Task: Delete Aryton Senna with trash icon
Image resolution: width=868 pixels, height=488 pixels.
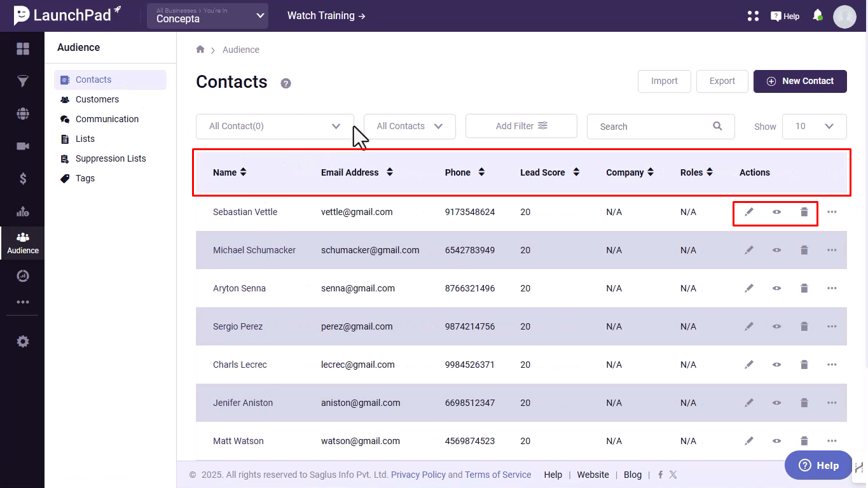Action: 804,288
